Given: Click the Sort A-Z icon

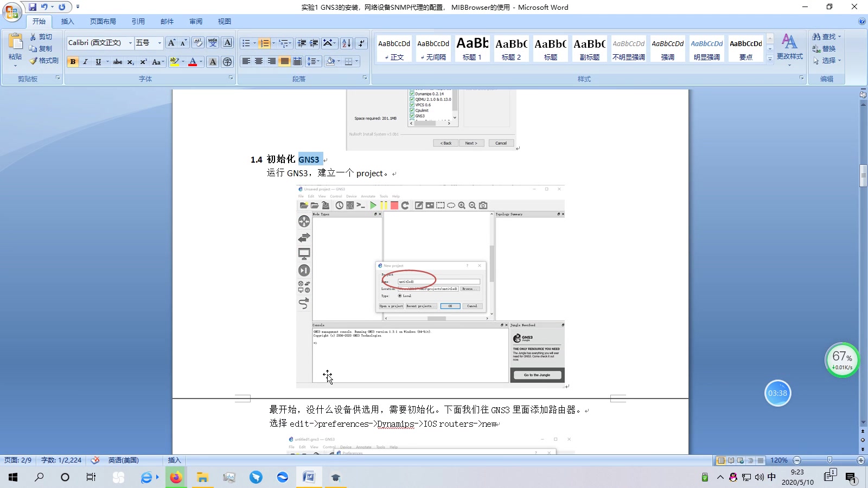Looking at the screenshot, I should point(347,43).
